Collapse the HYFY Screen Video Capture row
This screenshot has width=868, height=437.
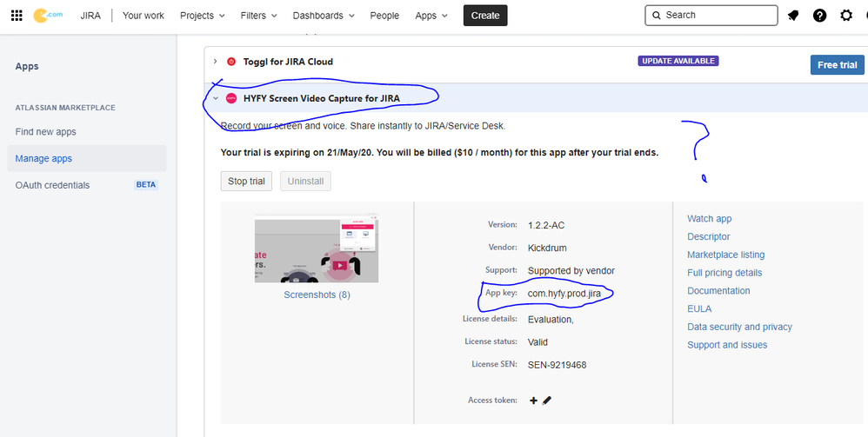click(216, 98)
